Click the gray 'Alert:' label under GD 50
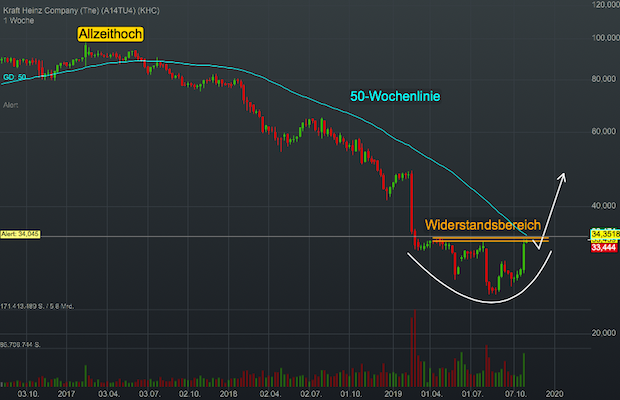The image size is (620, 400). point(11,105)
